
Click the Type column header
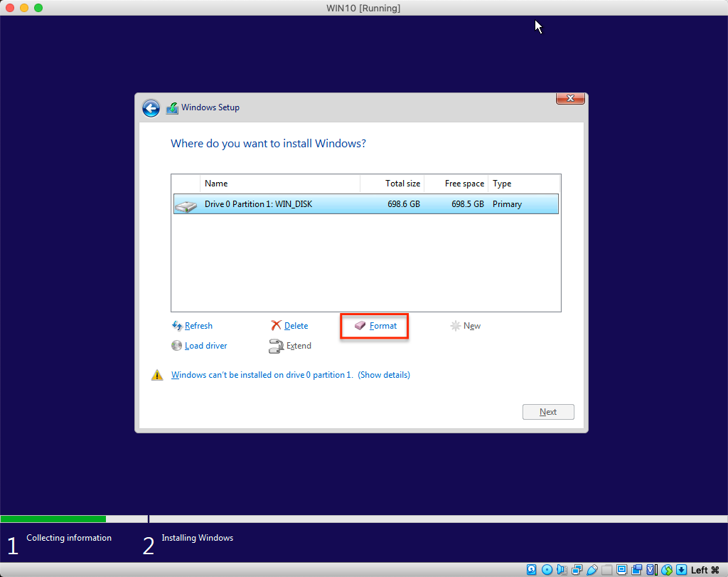pos(524,184)
